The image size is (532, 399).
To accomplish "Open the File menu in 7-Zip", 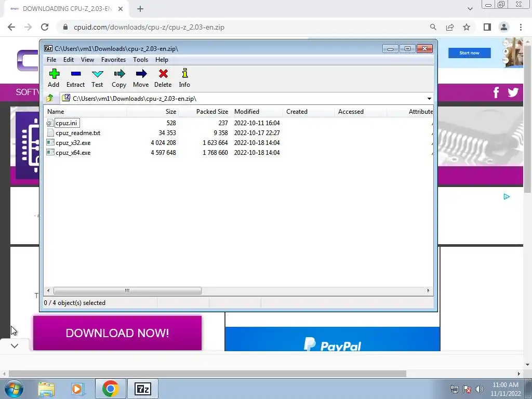I will coord(51,60).
